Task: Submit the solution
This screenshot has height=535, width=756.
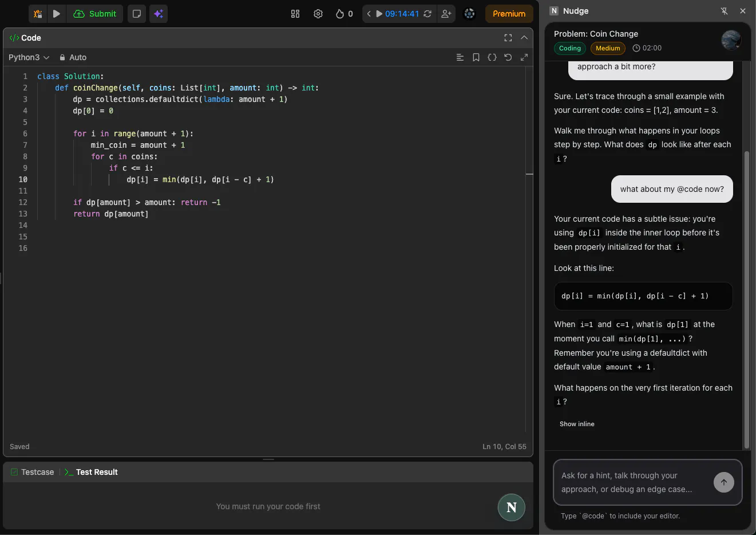Action: coord(96,14)
